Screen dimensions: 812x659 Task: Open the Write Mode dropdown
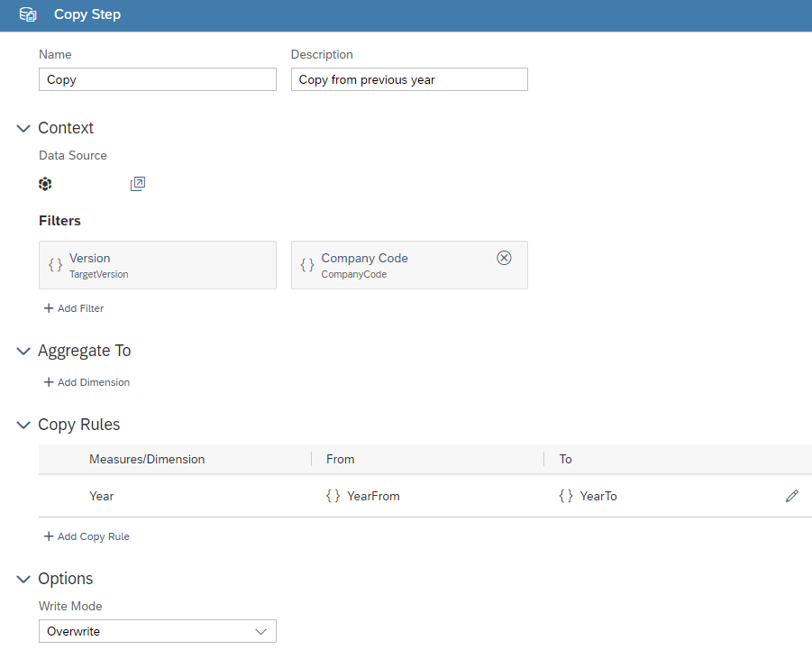tap(263, 631)
